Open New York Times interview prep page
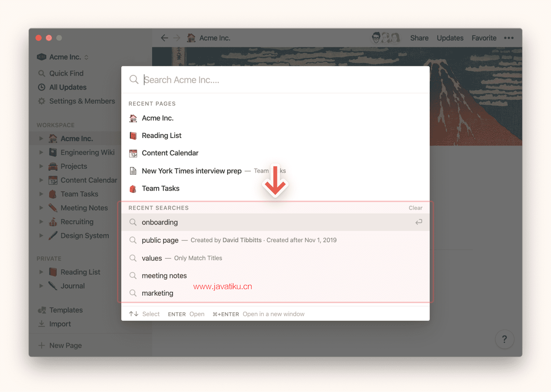 (275, 171)
